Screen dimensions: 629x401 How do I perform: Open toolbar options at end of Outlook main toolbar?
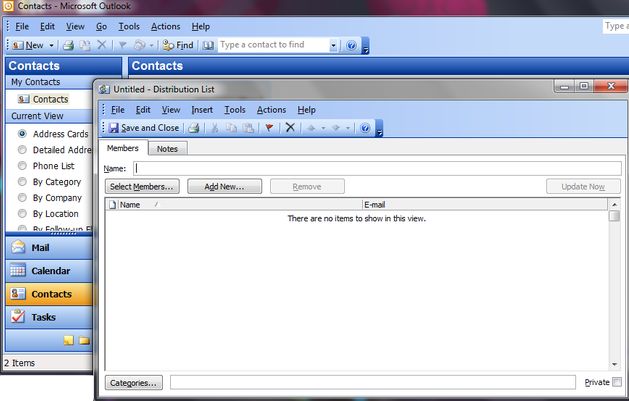click(x=365, y=46)
